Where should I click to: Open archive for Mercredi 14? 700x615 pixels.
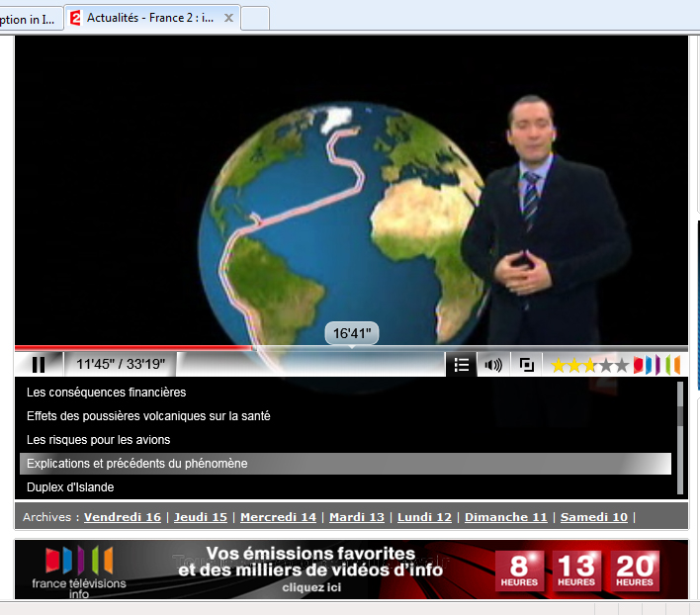[x=278, y=517]
